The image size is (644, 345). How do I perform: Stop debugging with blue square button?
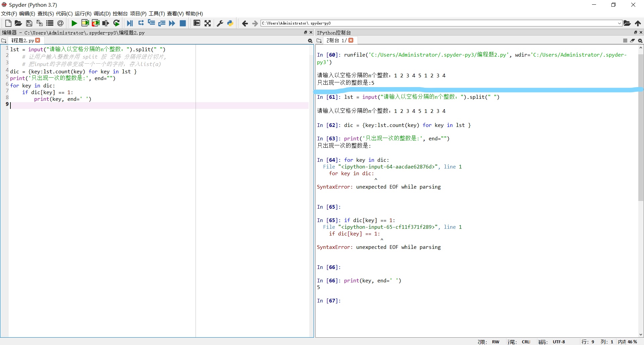[183, 23]
